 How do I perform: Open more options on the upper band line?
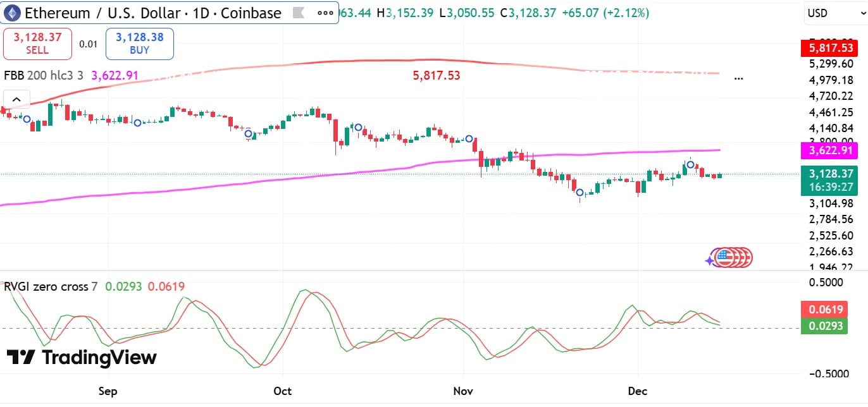coord(738,79)
